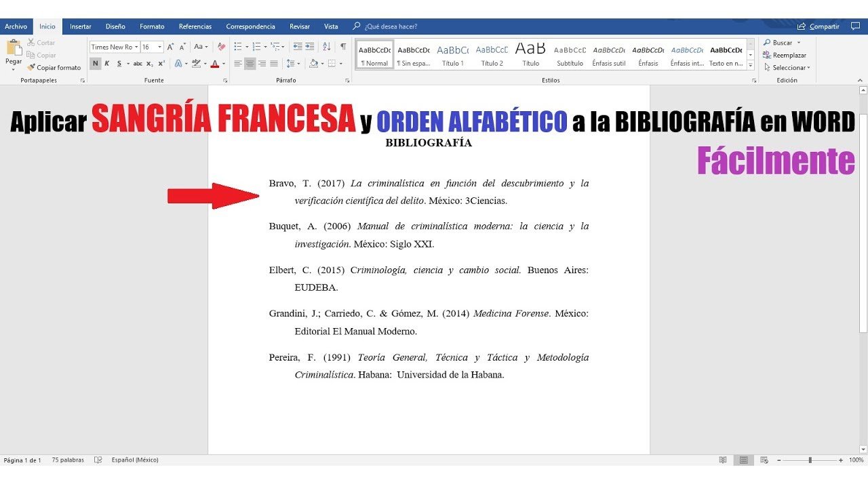Viewport: 868px width, 488px height.
Task: Open the Diseño ribbon tab
Action: [x=115, y=26]
